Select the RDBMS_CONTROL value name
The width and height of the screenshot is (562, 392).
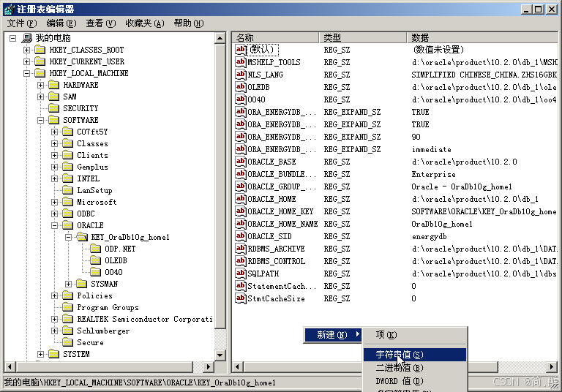coord(277,261)
